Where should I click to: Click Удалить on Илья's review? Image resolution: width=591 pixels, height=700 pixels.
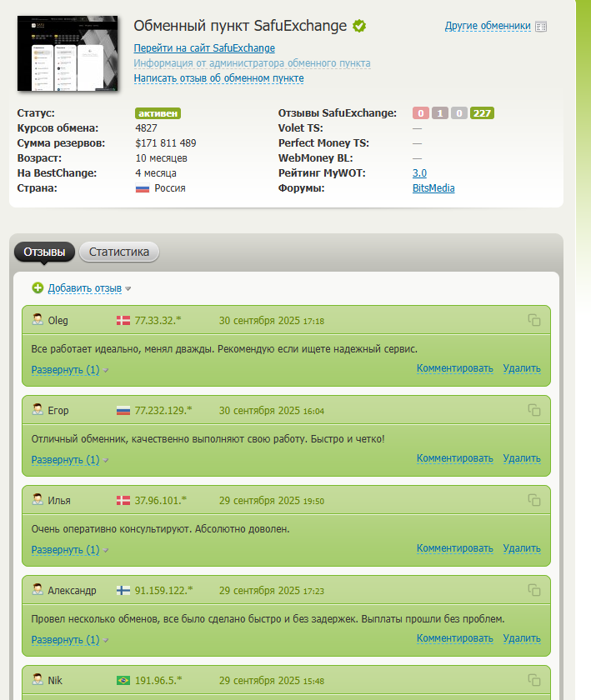click(522, 548)
